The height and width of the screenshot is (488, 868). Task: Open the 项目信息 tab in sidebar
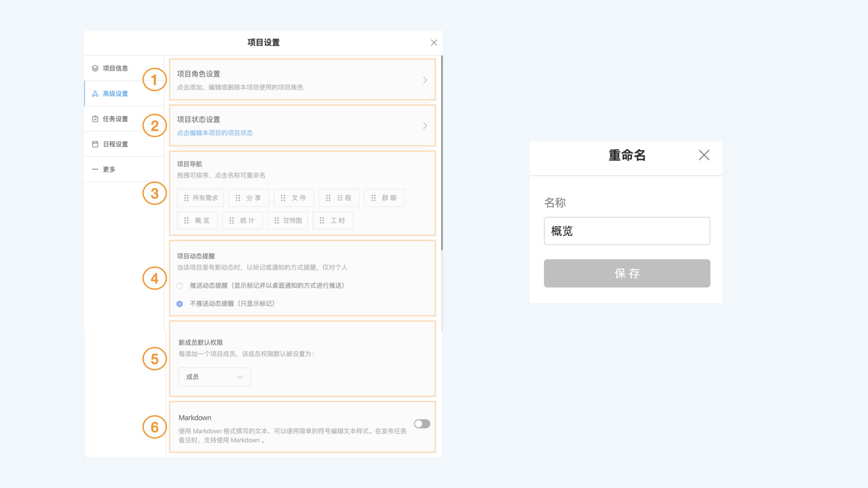(x=124, y=68)
